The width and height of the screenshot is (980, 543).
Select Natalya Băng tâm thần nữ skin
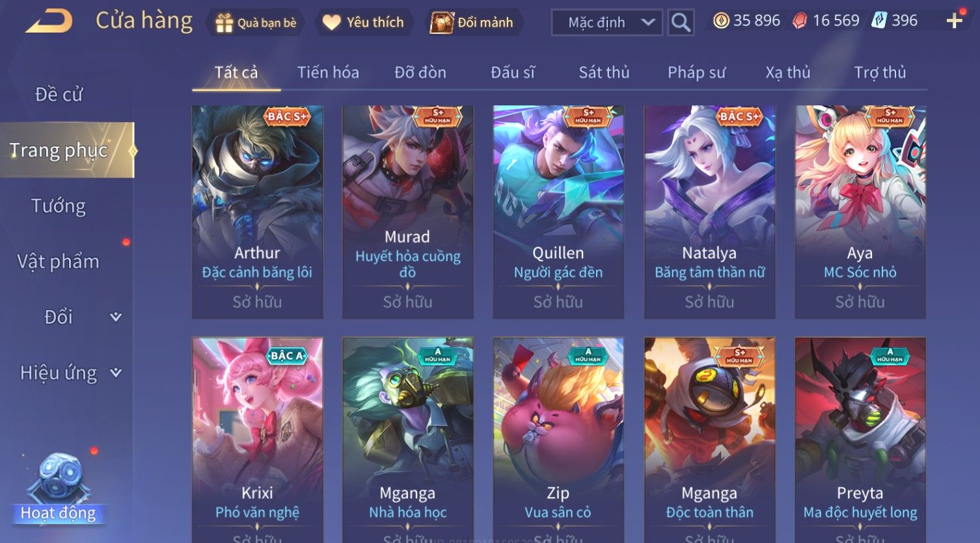pyautogui.click(x=709, y=212)
